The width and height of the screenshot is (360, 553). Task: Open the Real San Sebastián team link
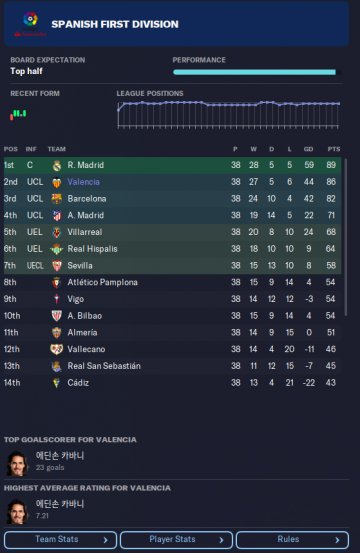click(104, 366)
